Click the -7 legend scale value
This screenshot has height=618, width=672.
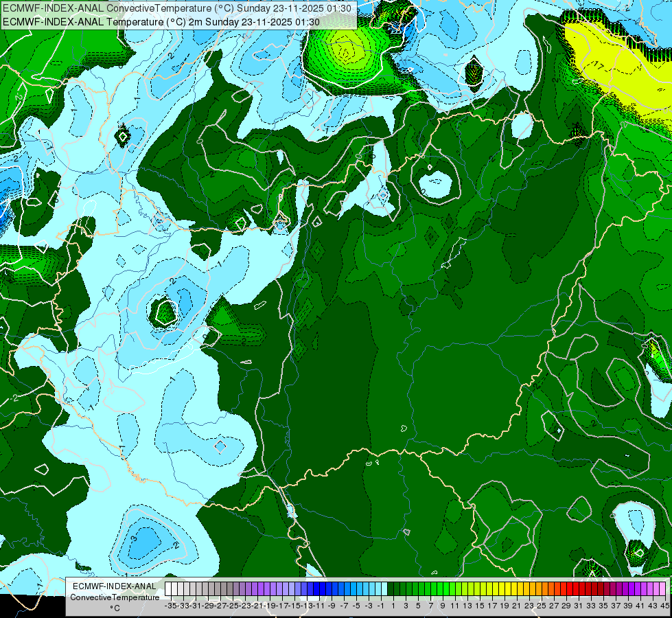point(344,606)
